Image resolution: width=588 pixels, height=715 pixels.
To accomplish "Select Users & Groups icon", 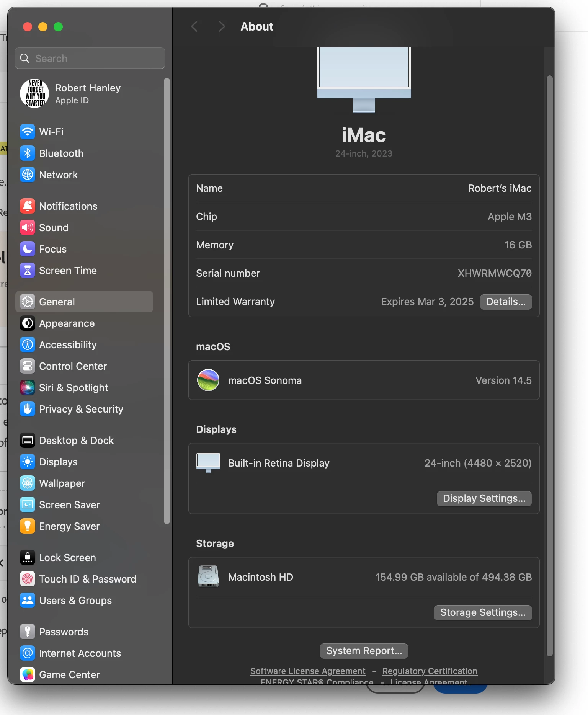I will tap(28, 601).
